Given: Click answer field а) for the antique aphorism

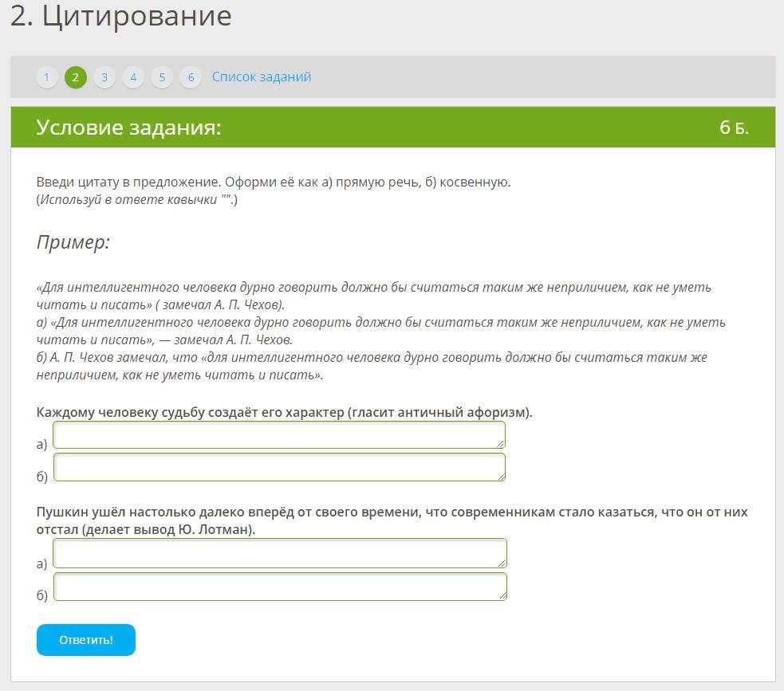Looking at the screenshot, I should point(279,434).
